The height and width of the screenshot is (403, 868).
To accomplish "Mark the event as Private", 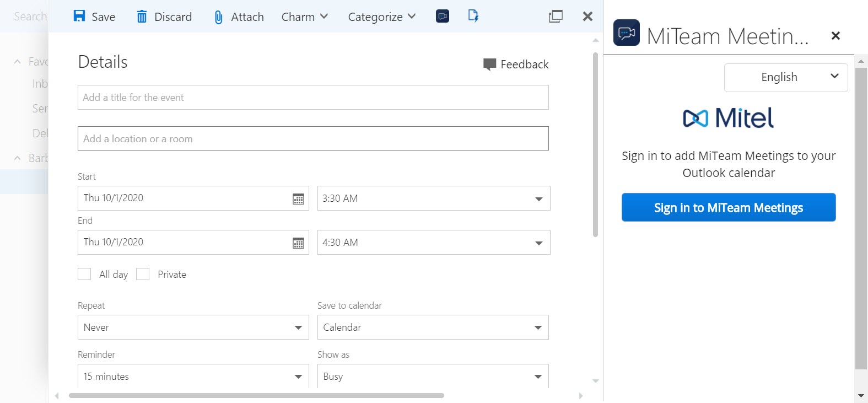I will click(143, 274).
